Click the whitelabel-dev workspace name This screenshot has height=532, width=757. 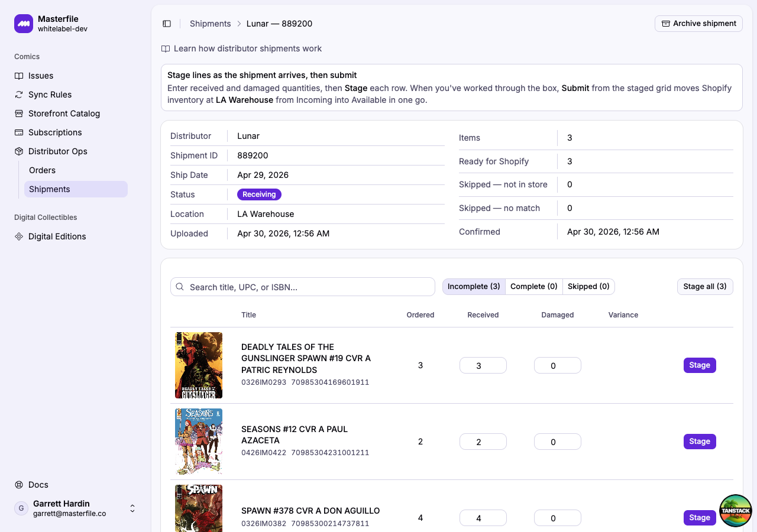(x=63, y=29)
